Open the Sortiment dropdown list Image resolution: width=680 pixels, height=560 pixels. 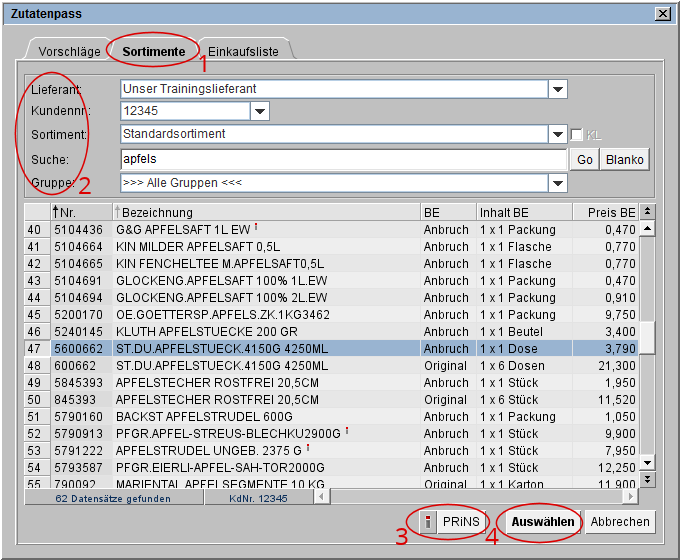[x=558, y=134]
